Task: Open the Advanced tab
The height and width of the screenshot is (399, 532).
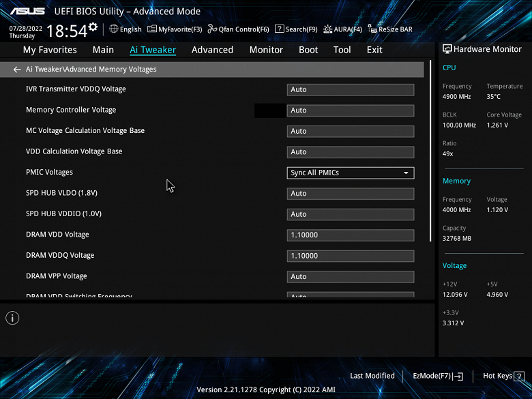Action: (x=212, y=50)
